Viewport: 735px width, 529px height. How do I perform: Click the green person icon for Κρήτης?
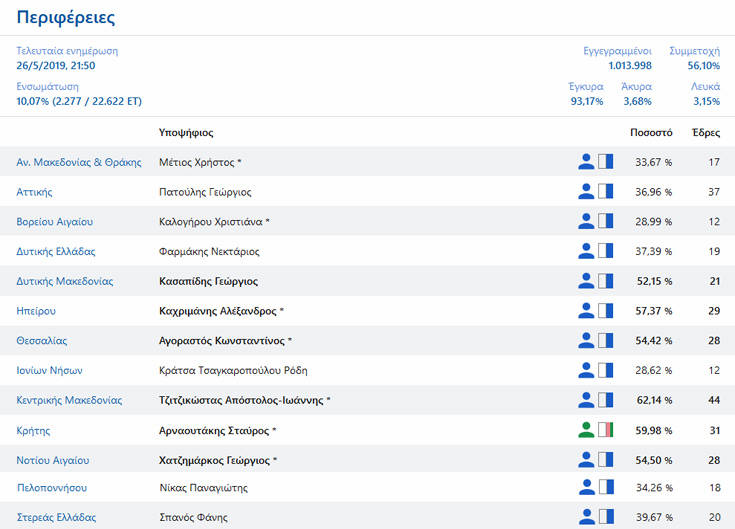click(x=586, y=430)
